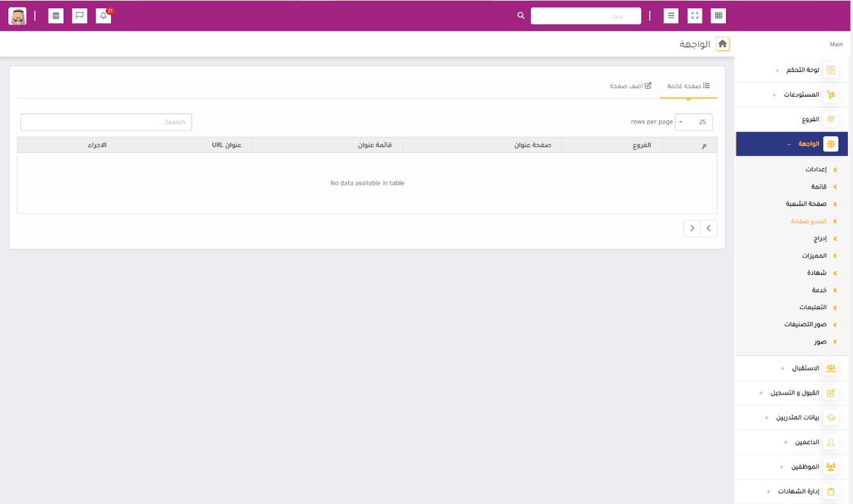
Task: Click the flag icon in top bar
Action: 80,16
